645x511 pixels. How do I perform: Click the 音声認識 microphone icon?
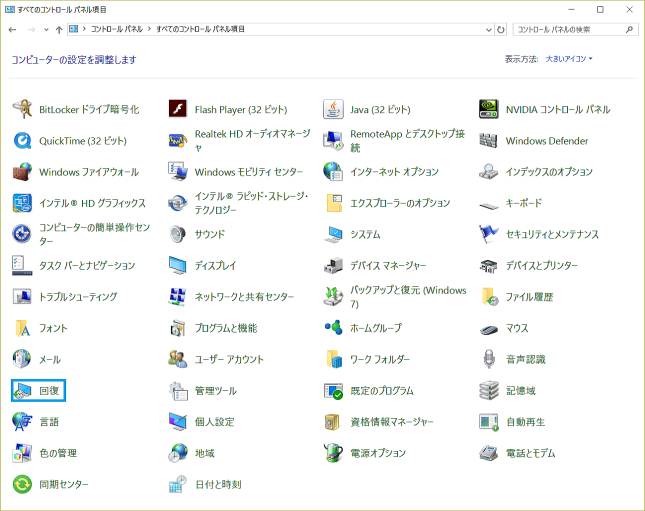489,360
